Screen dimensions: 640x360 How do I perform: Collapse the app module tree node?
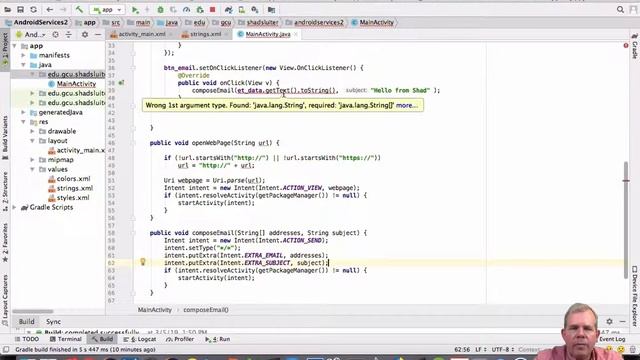point(15,46)
